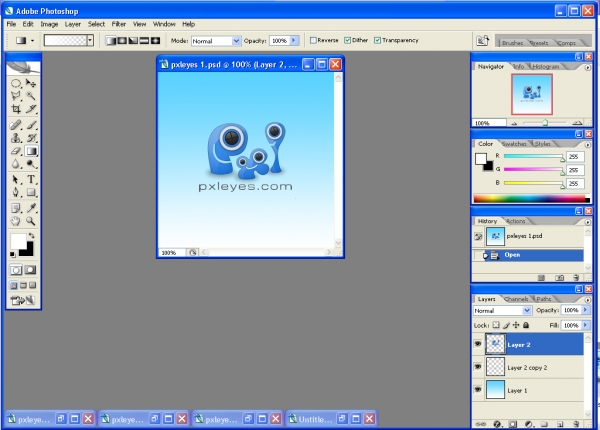Select the Healing Brush tool
Viewport: 600px width, 430px height.
16,125
